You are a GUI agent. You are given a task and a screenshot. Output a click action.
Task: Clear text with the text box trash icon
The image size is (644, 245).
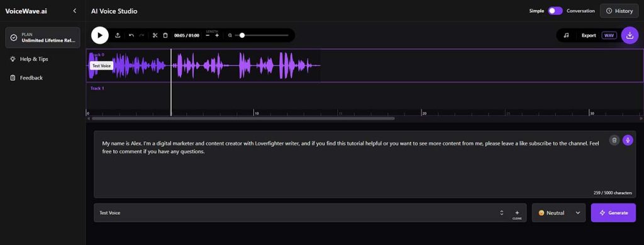tap(614, 140)
